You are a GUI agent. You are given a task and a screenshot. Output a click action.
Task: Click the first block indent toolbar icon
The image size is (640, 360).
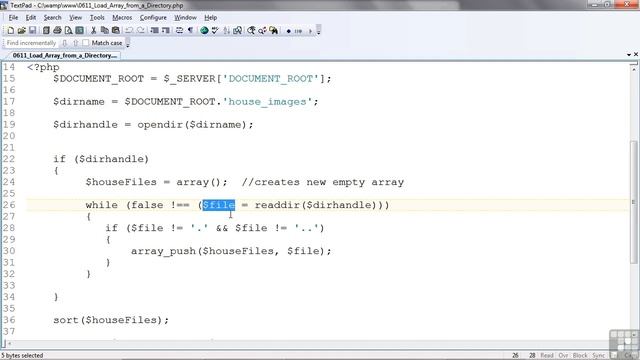154,31
